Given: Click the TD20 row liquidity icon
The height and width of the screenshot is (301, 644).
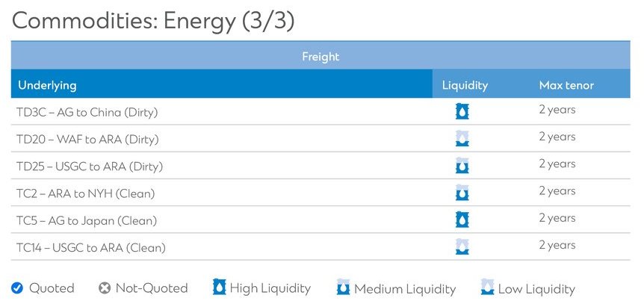Looking at the screenshot, I should pos(462,139).
